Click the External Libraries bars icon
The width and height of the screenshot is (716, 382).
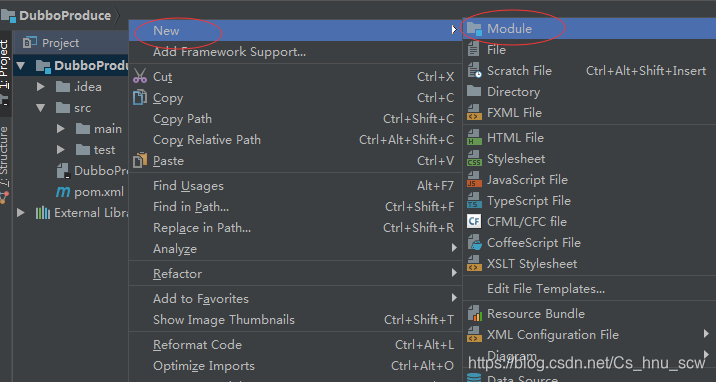click(42, 213)
